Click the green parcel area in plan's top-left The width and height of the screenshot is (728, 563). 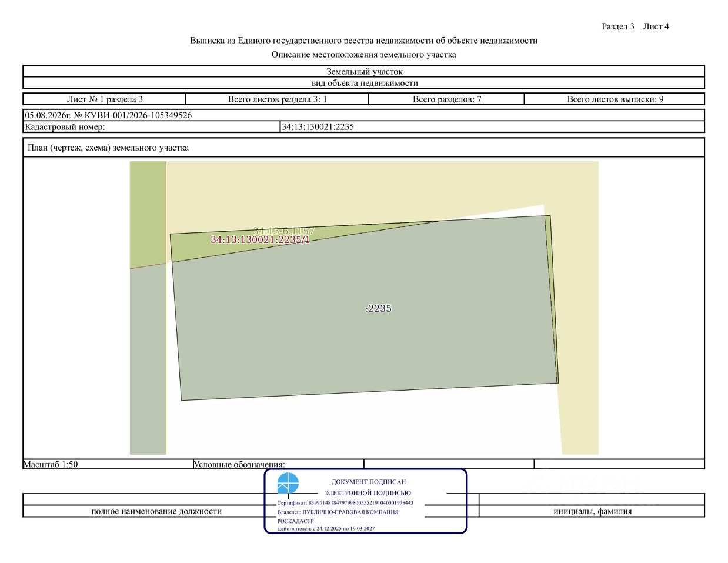point(148,215)
